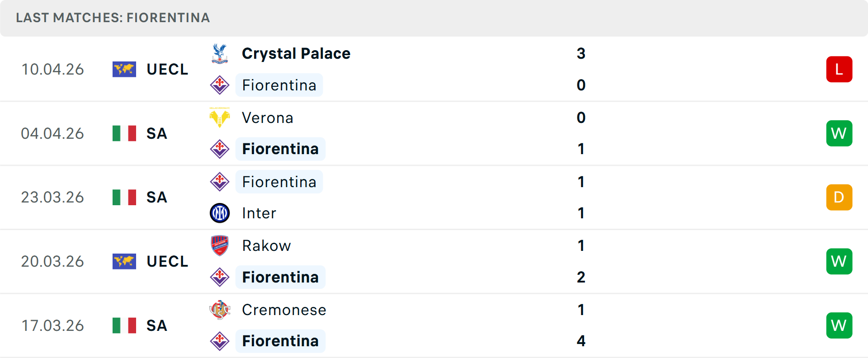Click the Crystal Palace club crest

pyautogui.click(x=220, y=53)
